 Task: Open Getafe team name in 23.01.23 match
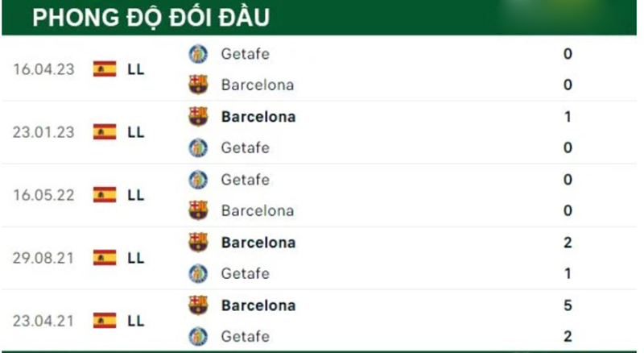coord(245,147)
